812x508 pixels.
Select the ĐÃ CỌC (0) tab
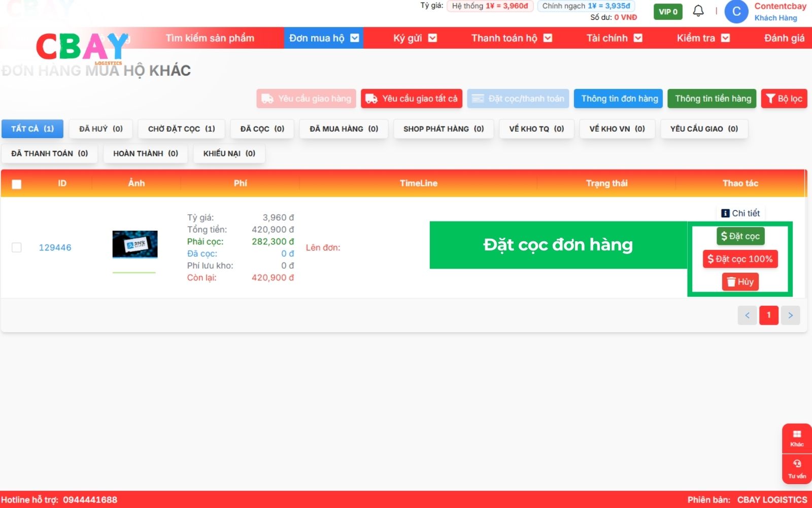(262, 129)
